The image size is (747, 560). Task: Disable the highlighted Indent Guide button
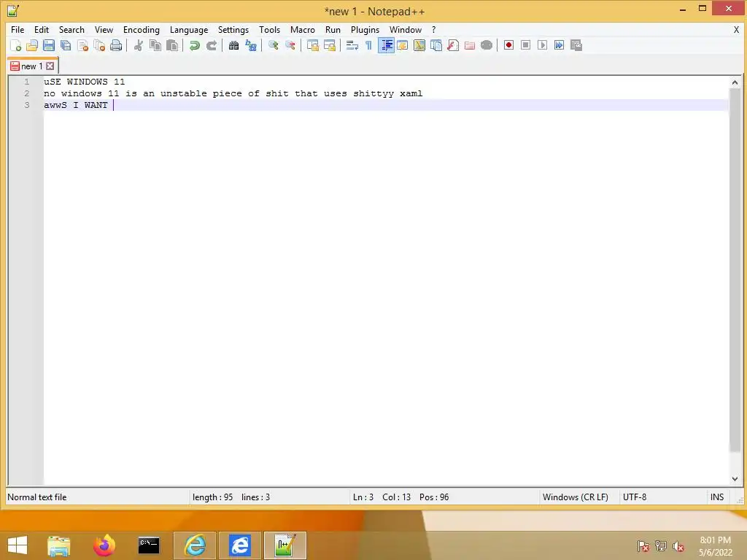coord(386,45)
